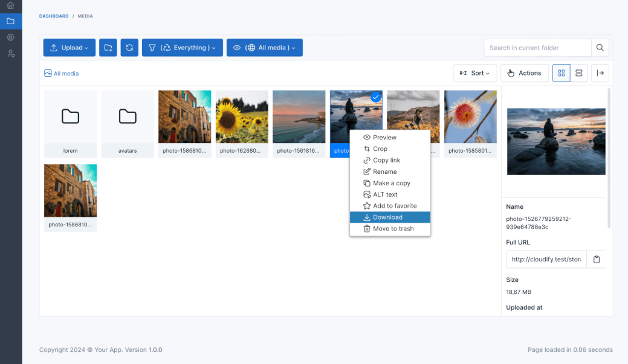Open the media folder icon in sidebar
Viewport: 628px width, 364px height.
click(11, 21)
